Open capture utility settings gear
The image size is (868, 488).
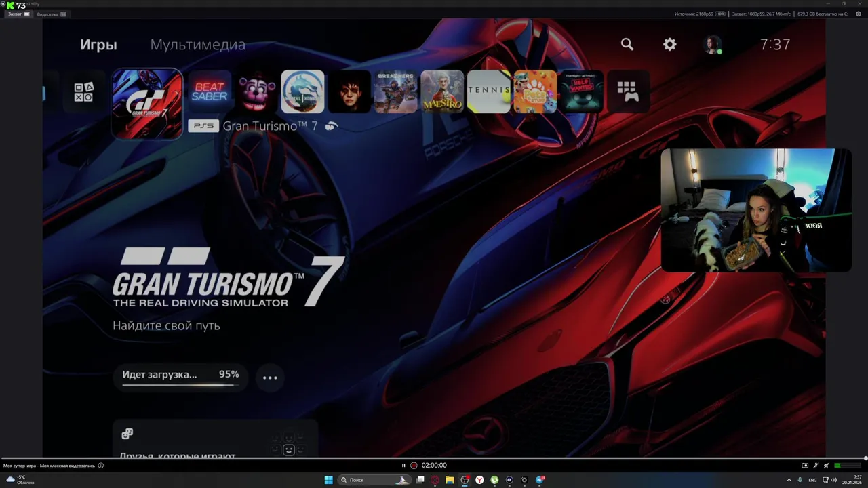[858, 14]
